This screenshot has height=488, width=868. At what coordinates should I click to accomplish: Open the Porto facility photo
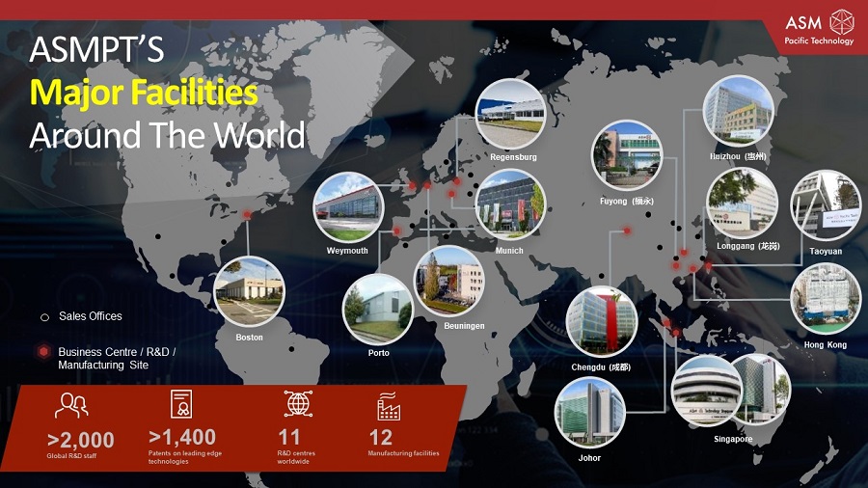click(x=378, y=310)
